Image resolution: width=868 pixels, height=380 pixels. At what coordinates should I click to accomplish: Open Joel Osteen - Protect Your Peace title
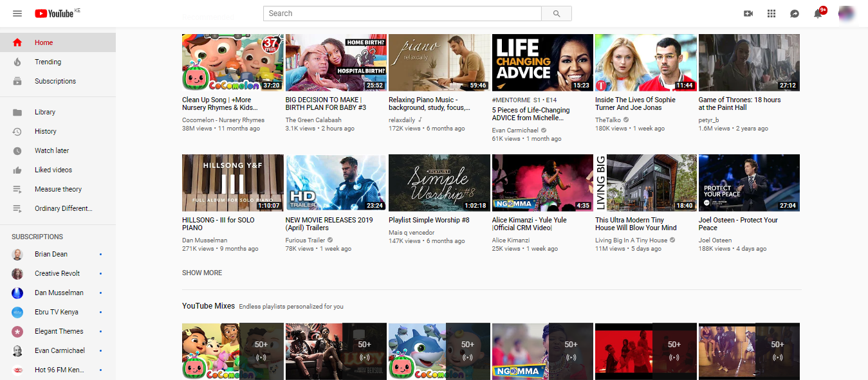[738, 224]
